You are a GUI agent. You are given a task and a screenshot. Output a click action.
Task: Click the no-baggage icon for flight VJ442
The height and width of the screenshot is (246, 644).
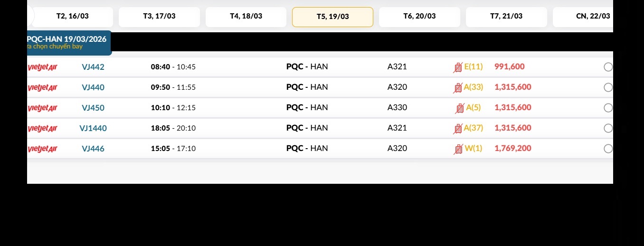click(458, 67)
